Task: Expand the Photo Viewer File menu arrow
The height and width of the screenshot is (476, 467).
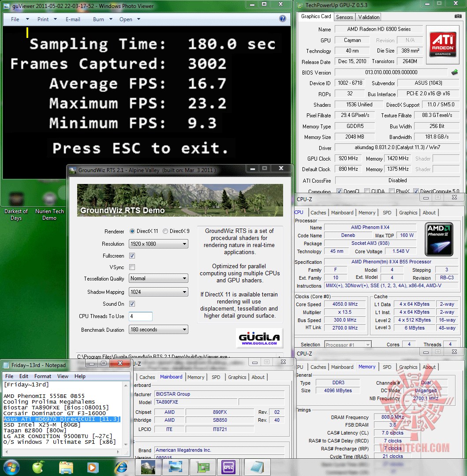Action: [27, 19]
